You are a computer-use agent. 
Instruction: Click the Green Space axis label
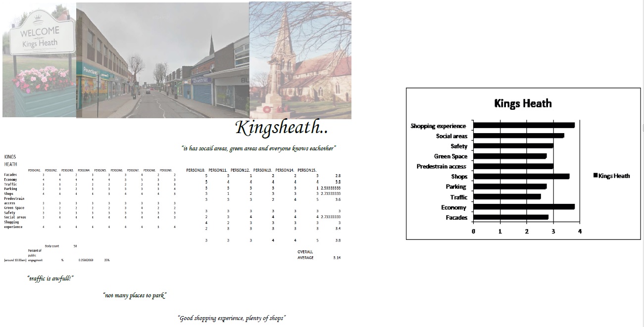click(450, 156)
